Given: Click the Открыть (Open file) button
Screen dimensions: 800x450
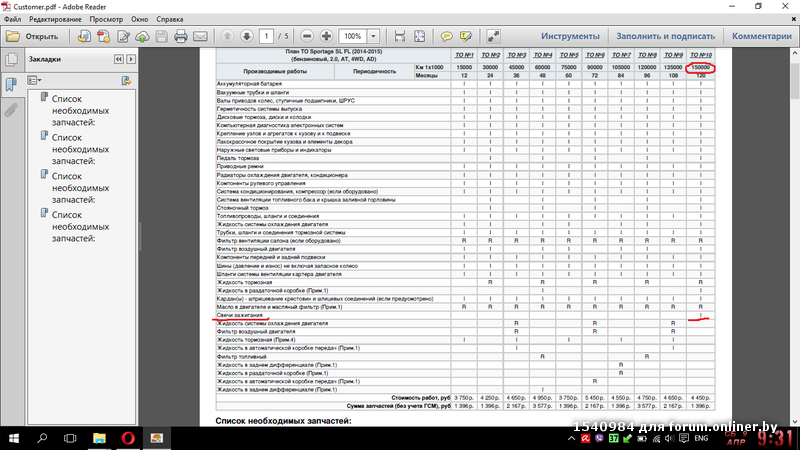Looking at the screenshot, I should tap(32, 36).
